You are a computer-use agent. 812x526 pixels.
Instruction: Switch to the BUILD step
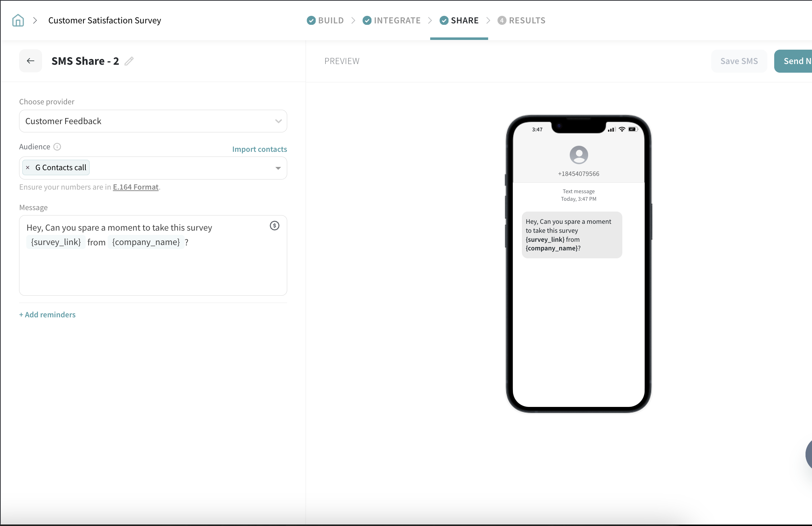[x=326, y=21]
